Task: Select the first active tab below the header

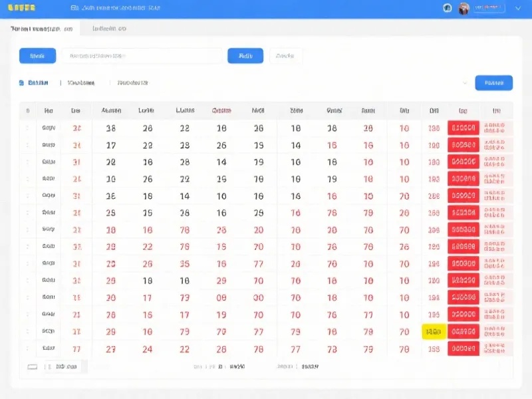Action: [41, 29]
